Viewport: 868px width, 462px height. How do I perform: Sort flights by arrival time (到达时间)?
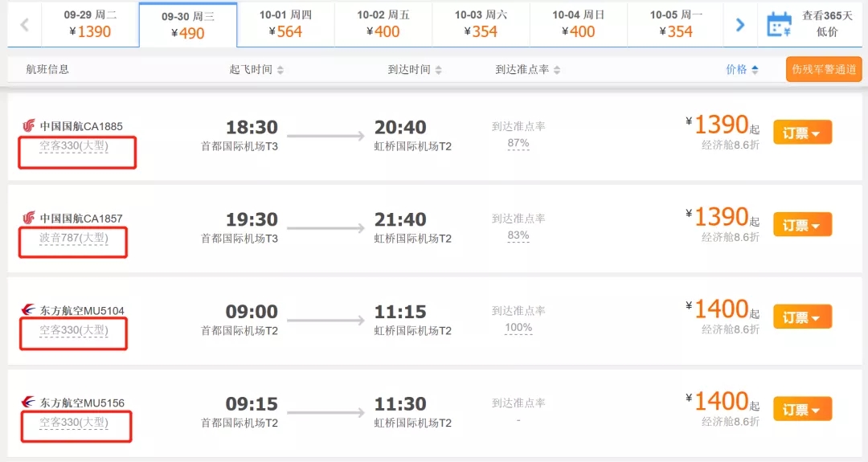tap(415, 70)
